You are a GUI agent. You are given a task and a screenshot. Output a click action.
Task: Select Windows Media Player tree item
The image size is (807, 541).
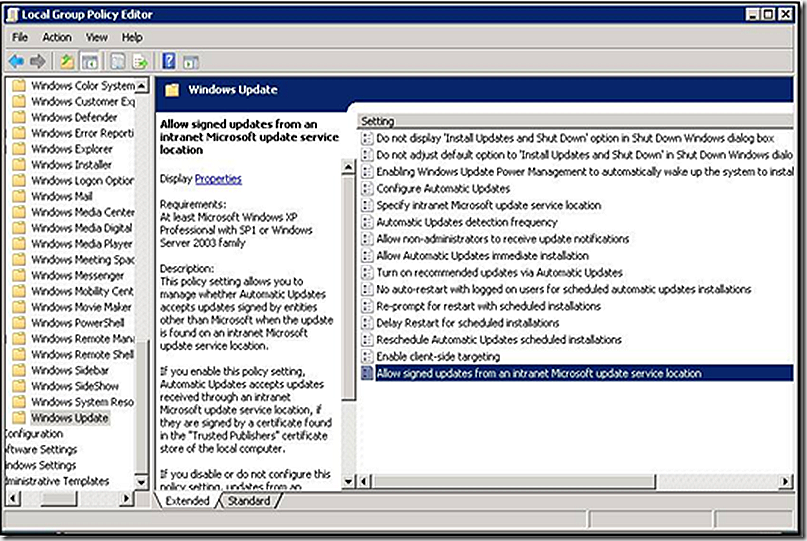coord(82,243)
